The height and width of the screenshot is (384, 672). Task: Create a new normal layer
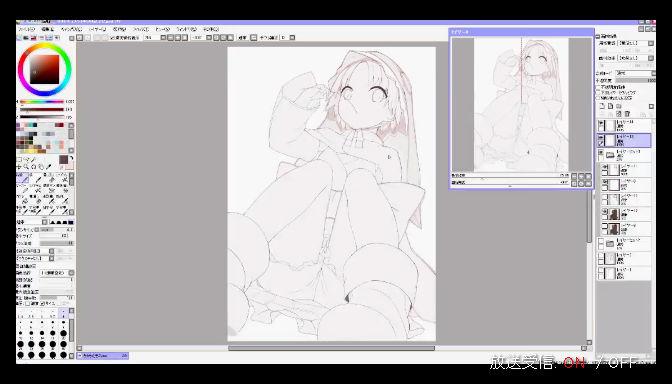tap(602, 106)
